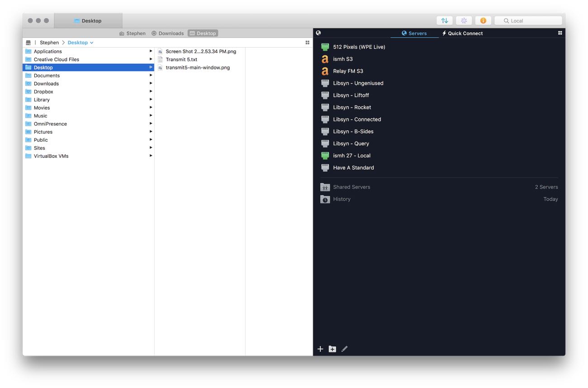Click the view mode icon in local file pane
Viewport: 588px width, 388px height.
308,43
